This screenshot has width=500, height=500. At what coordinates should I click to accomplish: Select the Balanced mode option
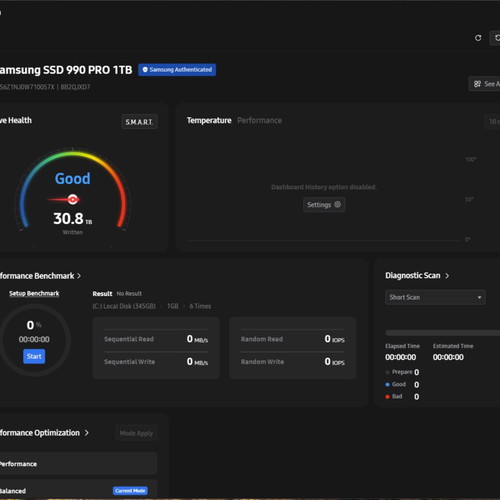pos(78,490)
